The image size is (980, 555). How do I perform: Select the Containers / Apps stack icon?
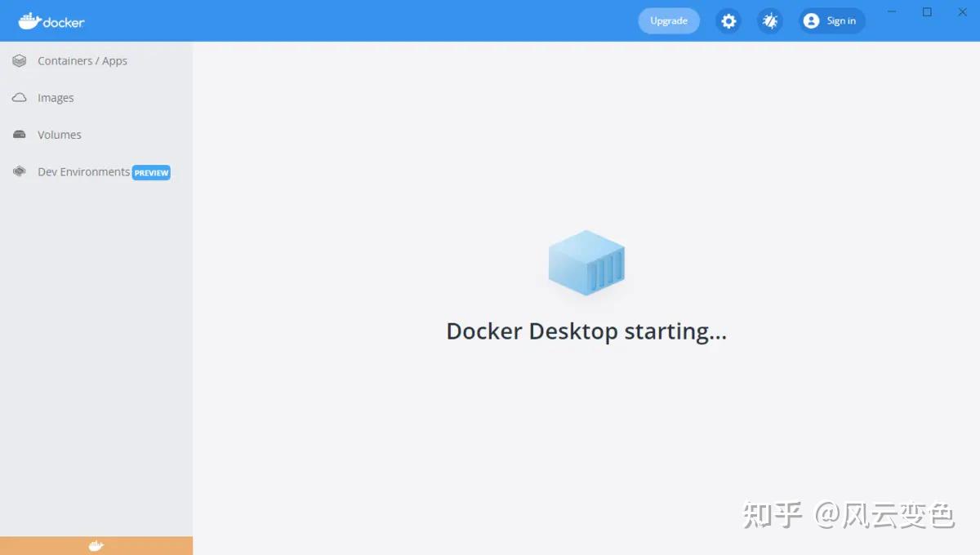click(x=18, y=60)
